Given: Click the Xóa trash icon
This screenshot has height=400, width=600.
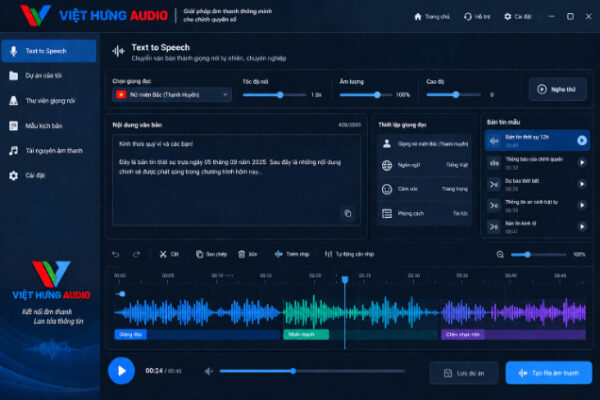Looking at the screenshot, I should coord(241,254).
